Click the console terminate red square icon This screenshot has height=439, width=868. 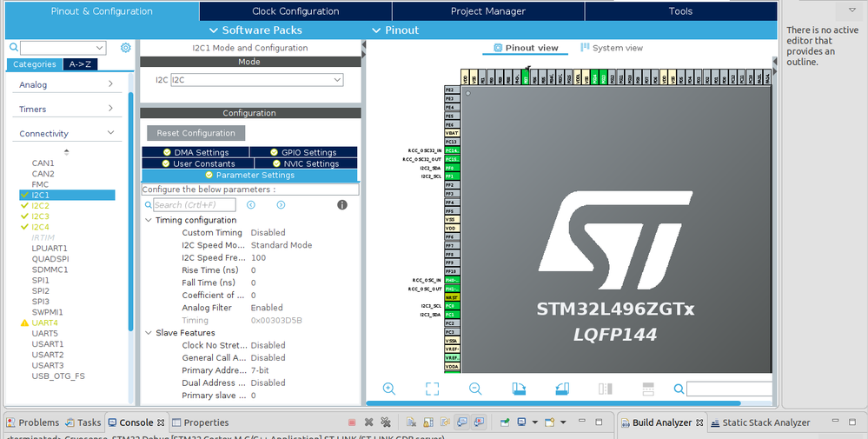click(352, 422)
